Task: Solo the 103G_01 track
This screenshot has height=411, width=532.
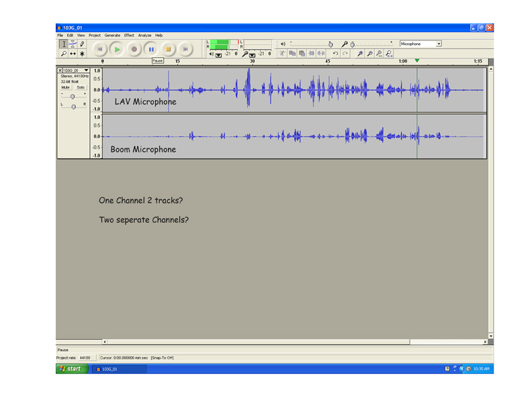Action: point(81,87)
